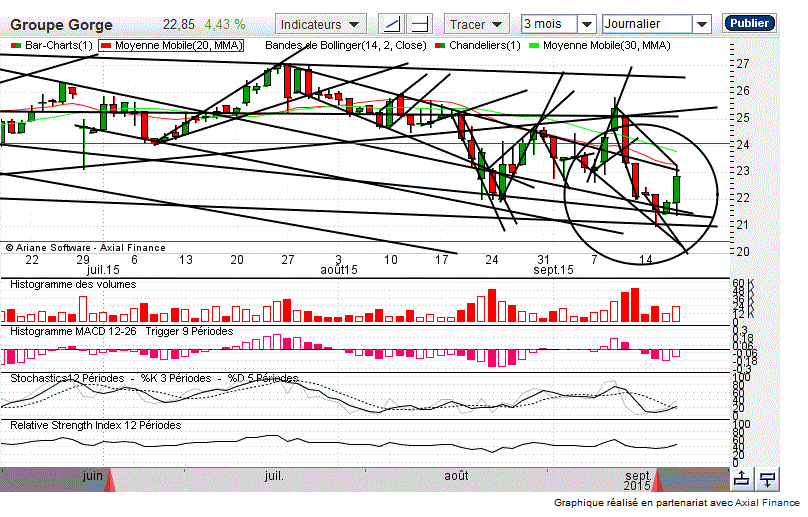808x517 pixels.
Task: Click the 22,85 price value
Action: (x=179, y=25)
